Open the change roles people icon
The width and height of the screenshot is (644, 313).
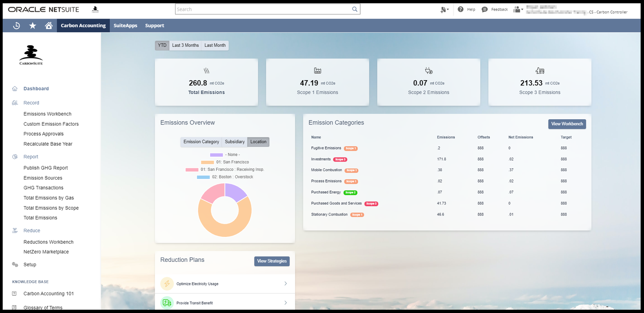click(518, 9)
